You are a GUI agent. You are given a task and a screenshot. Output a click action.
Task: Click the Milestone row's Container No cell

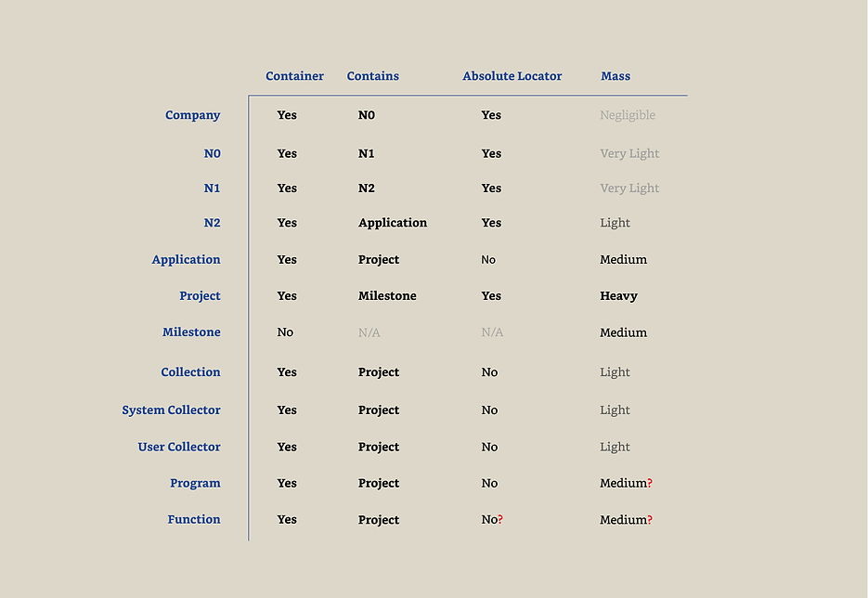click(285, 332)
